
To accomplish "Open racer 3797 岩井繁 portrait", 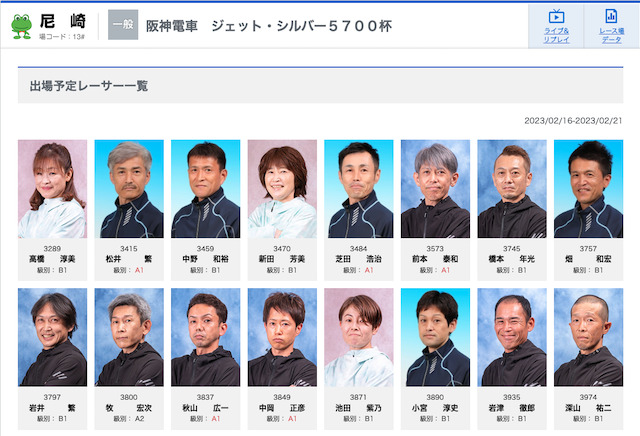I will point(52,337).
